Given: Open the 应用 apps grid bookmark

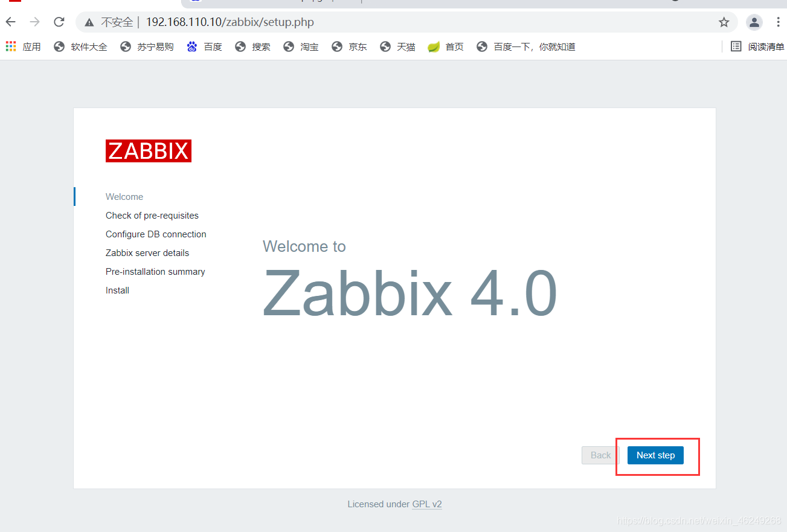Looking at the screenshot, I should (23, 46).
